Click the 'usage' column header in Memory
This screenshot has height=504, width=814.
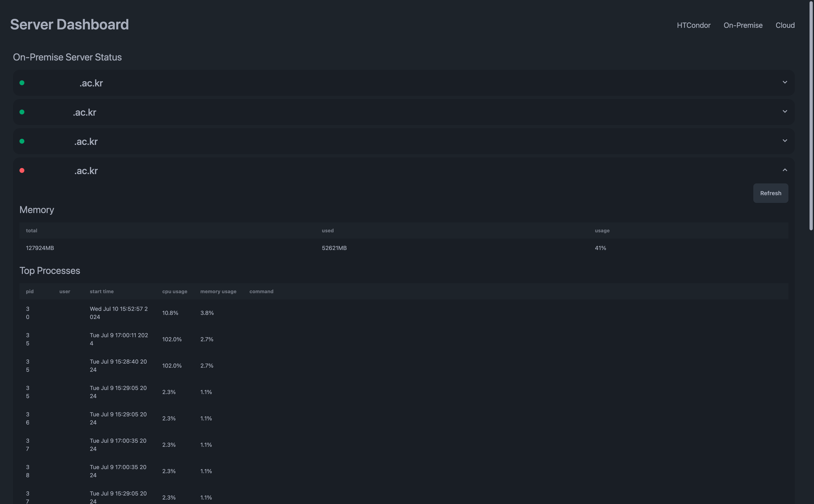click(602, 231)
